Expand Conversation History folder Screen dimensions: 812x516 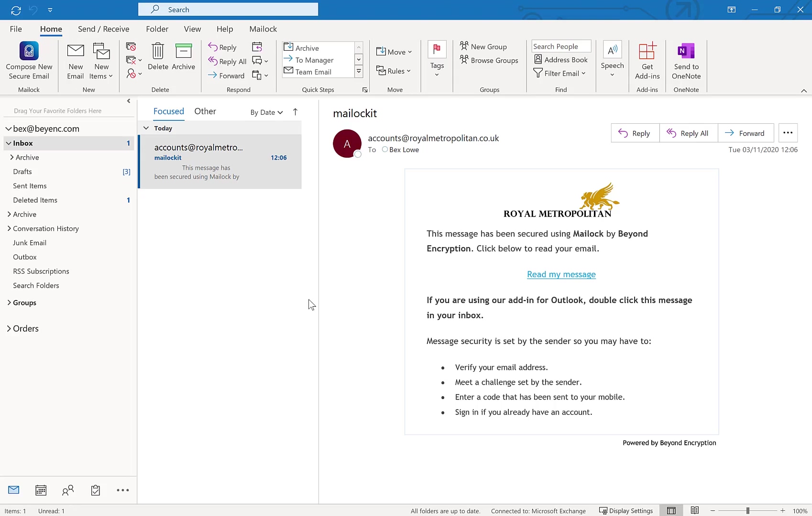point(9,228)
